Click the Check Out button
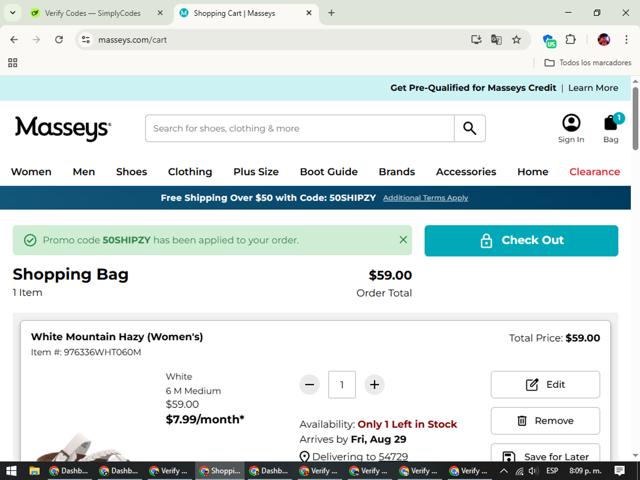 pyautogui.click(x=521, y=240)
